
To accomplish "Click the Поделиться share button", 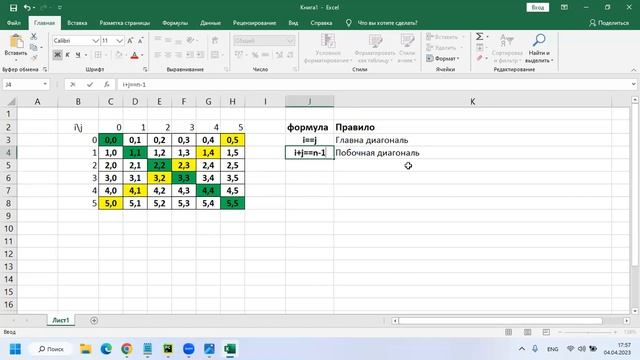I will (x=609, y=23).
